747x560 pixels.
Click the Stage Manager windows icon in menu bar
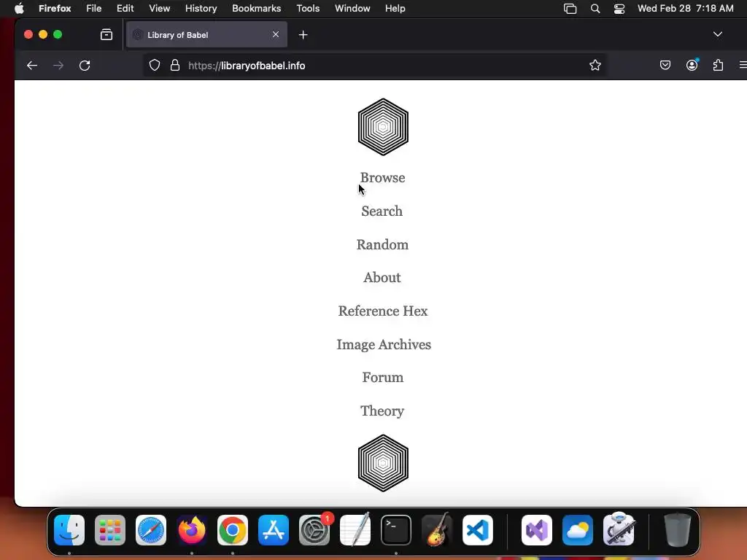tap(570, 9)
